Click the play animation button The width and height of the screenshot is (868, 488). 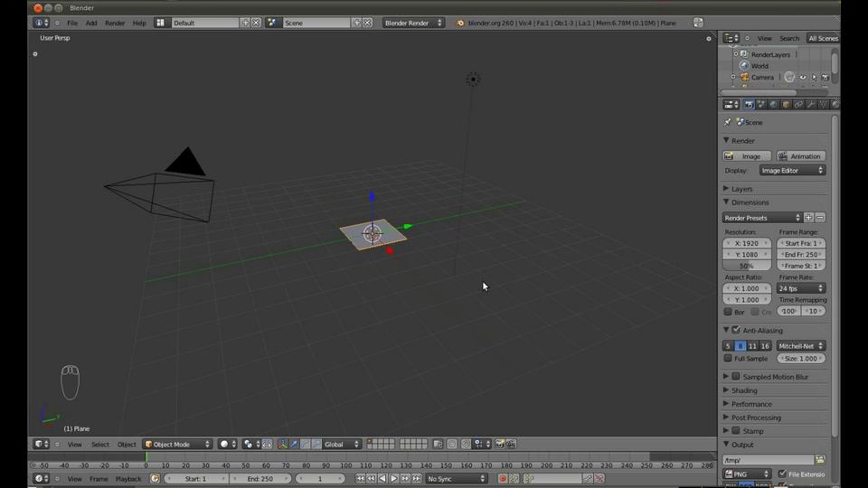pyautogui.click(x=394, y=479)
